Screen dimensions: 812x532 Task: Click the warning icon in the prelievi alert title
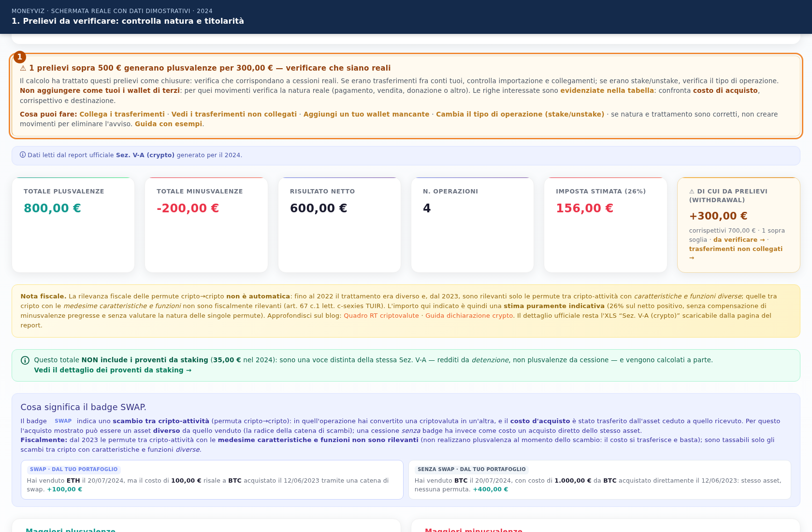tap(23, 68)
